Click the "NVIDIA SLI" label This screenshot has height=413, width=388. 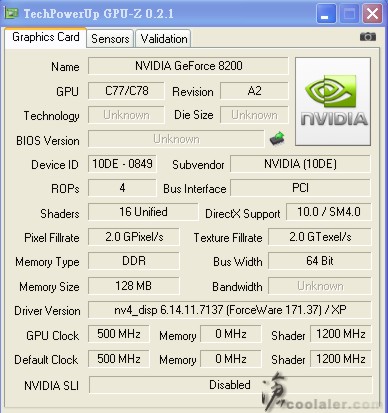pos(52,386)
